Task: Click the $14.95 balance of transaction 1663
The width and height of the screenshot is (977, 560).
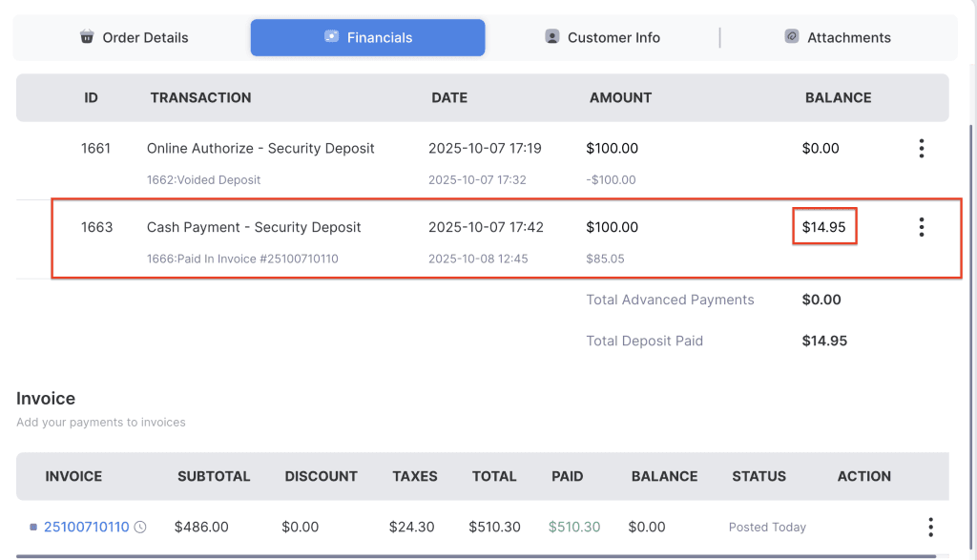Action: pyautogui.click(x=823, y=227)
